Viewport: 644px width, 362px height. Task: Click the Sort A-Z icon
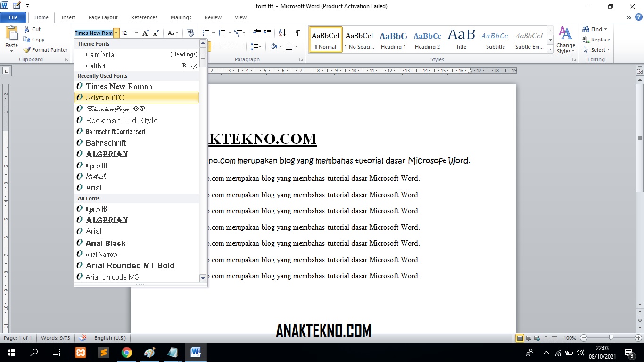[282, 33]
